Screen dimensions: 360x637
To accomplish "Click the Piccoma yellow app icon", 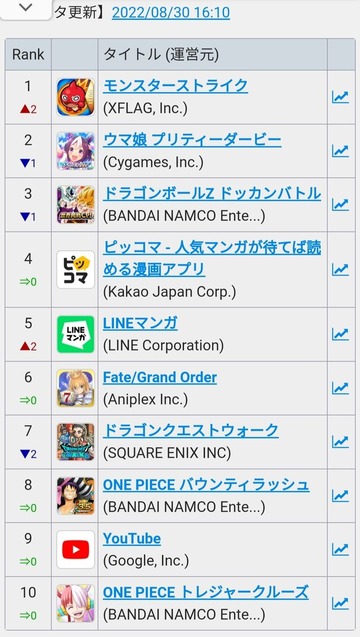I will click(x=76, y=269).
